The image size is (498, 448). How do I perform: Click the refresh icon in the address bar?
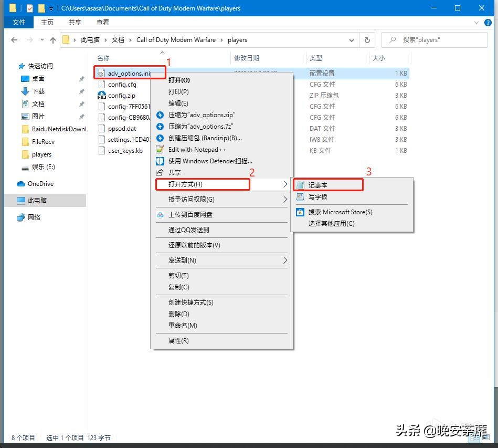pyautogui.click(x=367, y=40)
